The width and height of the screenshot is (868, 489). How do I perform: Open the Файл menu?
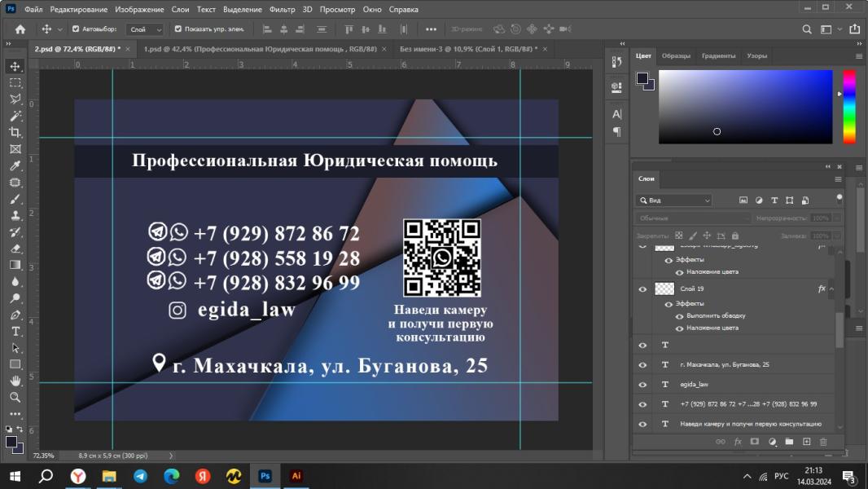pos(33,10)
